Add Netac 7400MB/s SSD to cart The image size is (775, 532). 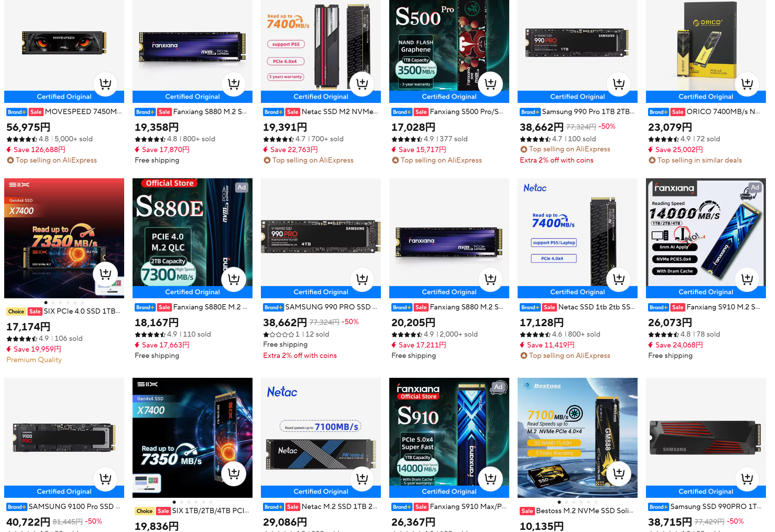click(362, 84)
